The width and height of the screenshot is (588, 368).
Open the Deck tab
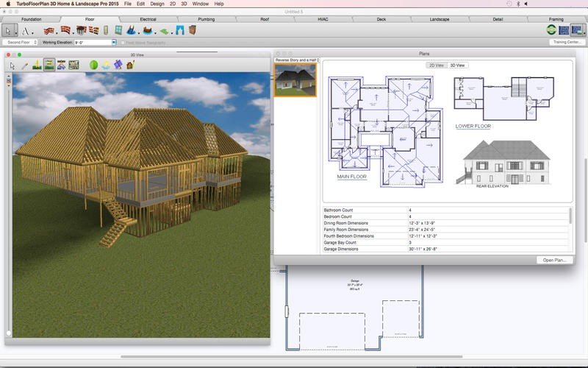click(x=381, y=19)
